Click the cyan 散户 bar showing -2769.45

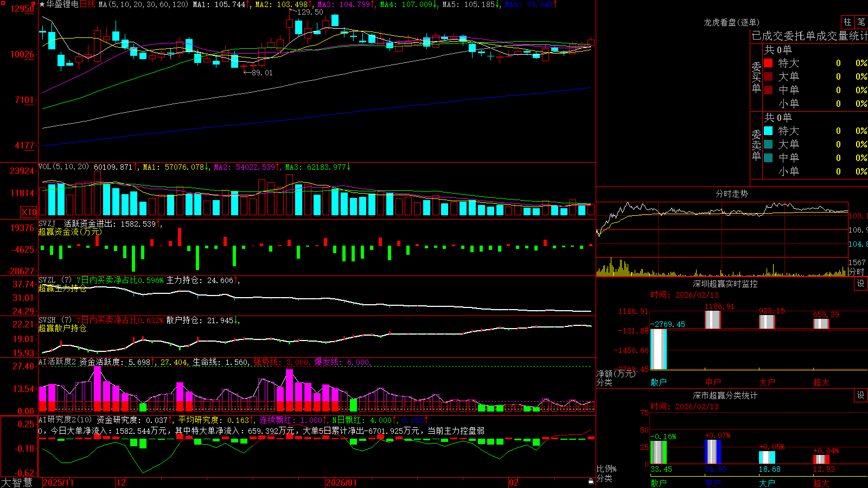pyautogui.click(x=659, y=349)
